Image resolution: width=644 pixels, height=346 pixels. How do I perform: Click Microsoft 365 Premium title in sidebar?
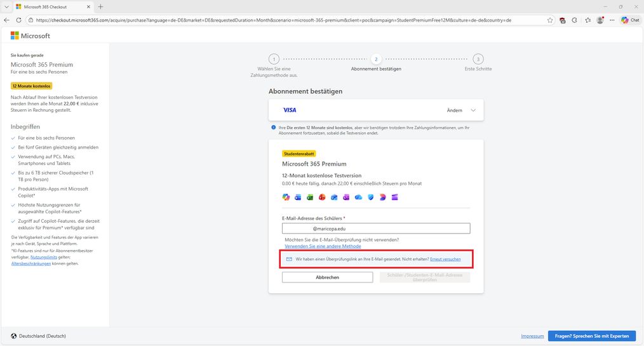coord(42,65)
